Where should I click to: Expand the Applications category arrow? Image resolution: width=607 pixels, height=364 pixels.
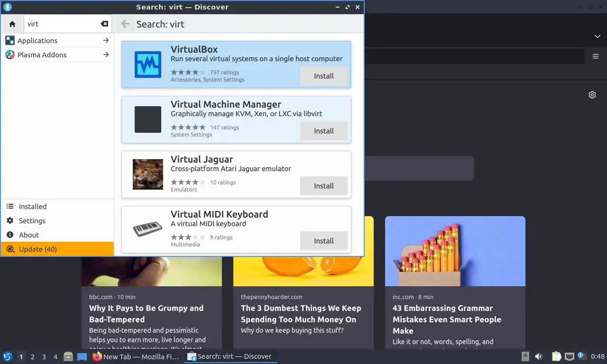pos(106,40)
